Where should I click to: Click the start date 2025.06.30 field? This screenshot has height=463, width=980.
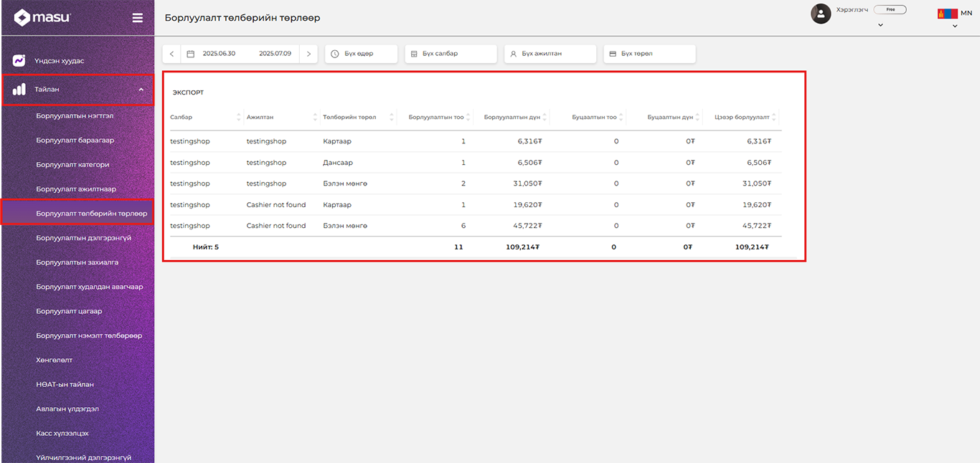tap(219, 54)
